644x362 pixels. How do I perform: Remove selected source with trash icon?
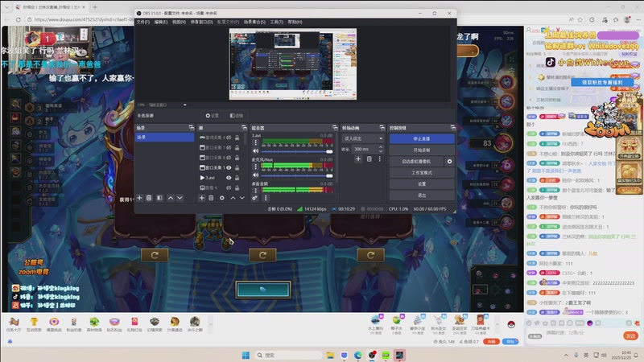pyautogui.click(x=211, y=198)
